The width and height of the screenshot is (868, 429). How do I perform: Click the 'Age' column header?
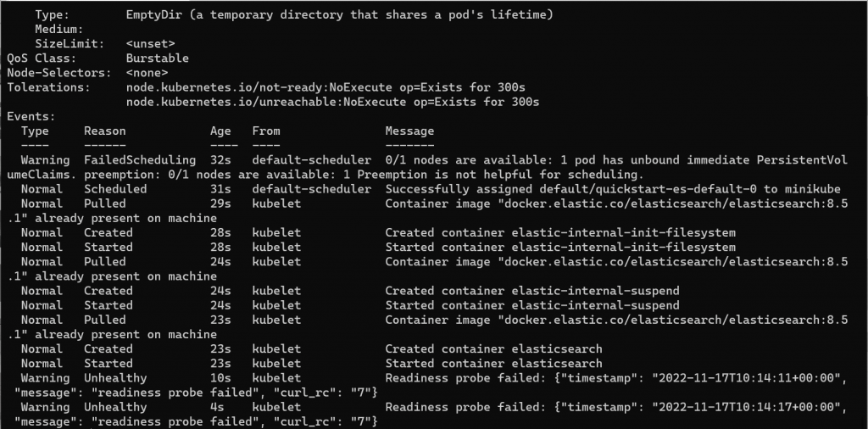tap(220, 131)
